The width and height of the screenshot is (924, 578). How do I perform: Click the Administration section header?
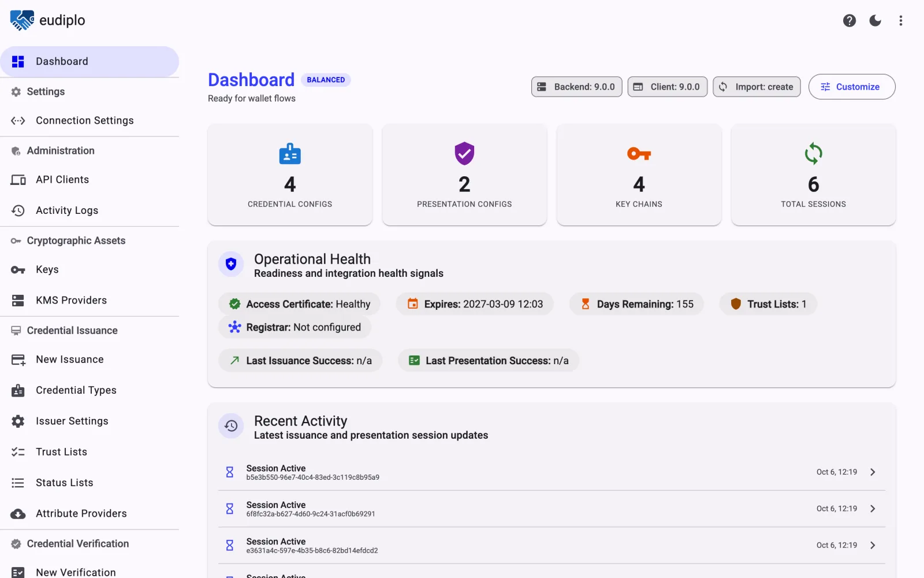61,151
